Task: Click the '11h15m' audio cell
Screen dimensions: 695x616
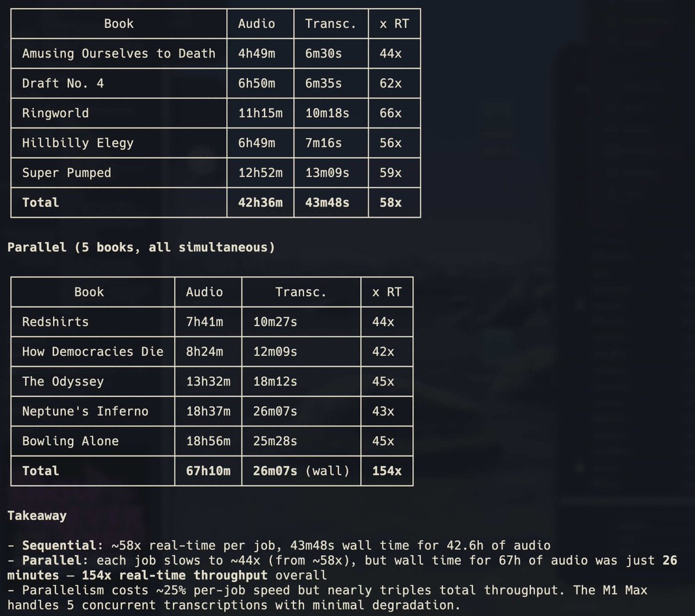Action: pos(261,113)
